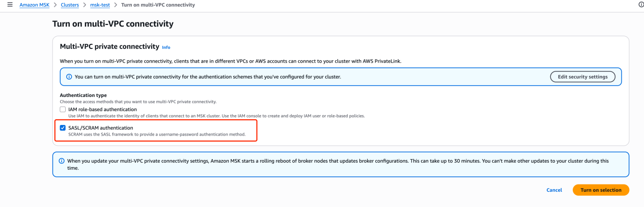Screen dimensions: 644x207
Task: Enable IAM role-based authentication checkbox
Action: click(x=63, y=109)
